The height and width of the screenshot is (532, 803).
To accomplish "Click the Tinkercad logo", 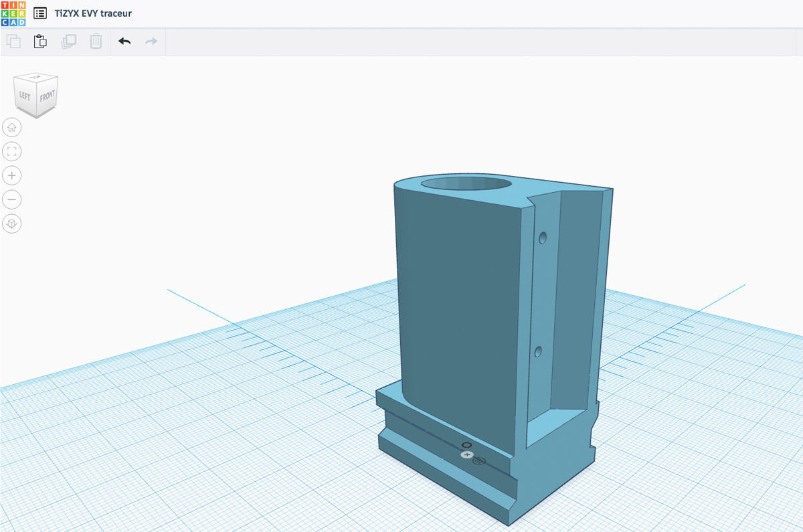I will point(13,13).
